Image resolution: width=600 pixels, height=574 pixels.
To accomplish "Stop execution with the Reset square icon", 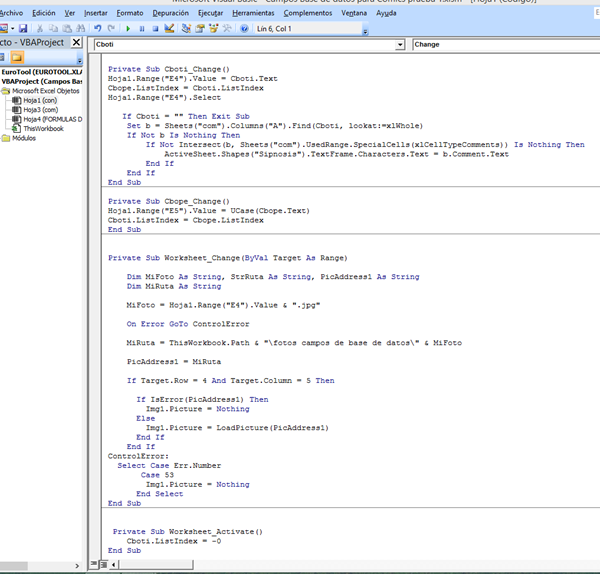I will (x=154, y=29).
